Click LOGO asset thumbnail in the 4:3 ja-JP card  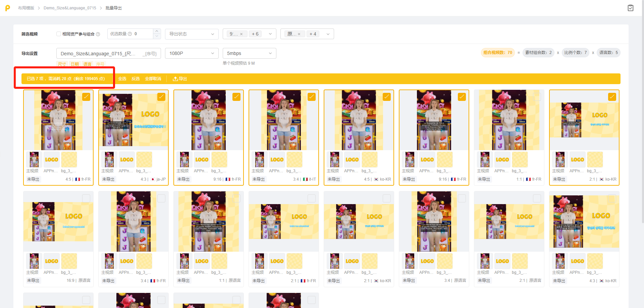coord(127,160)
